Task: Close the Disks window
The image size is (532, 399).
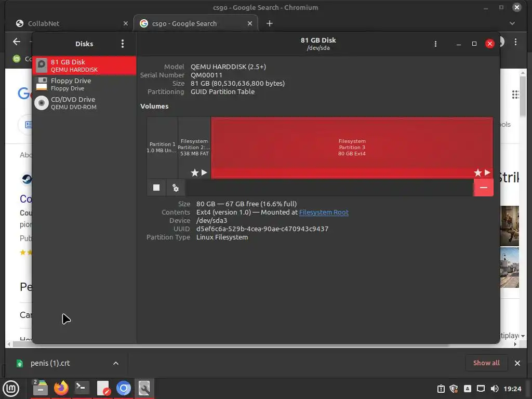Action: click(489, 44)
